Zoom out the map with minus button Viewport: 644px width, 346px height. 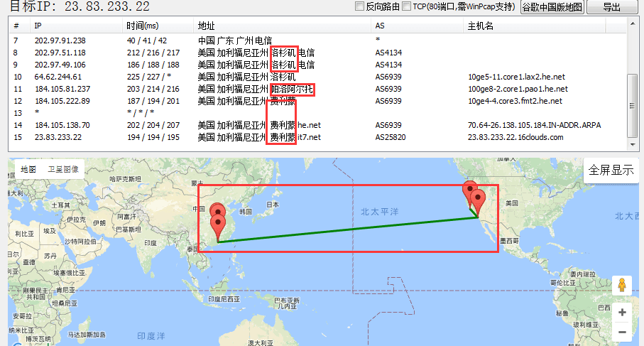click(x=622, y=332)
